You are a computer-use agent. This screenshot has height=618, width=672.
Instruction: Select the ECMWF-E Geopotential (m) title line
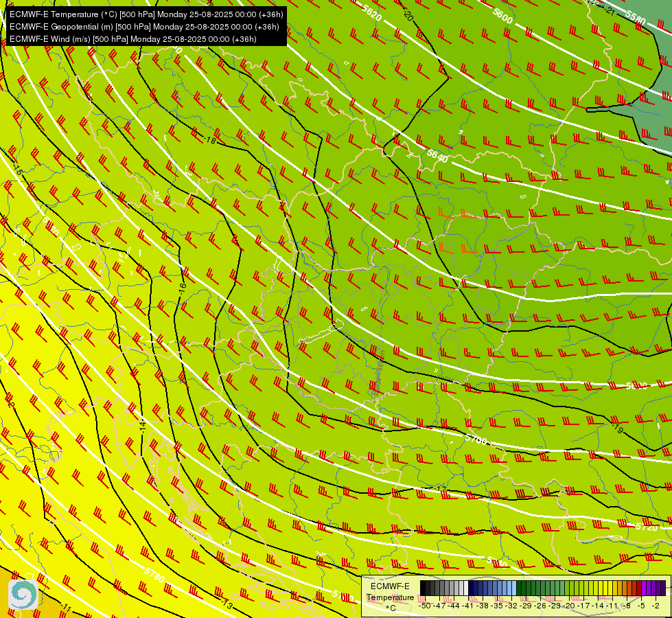point(144,27)
